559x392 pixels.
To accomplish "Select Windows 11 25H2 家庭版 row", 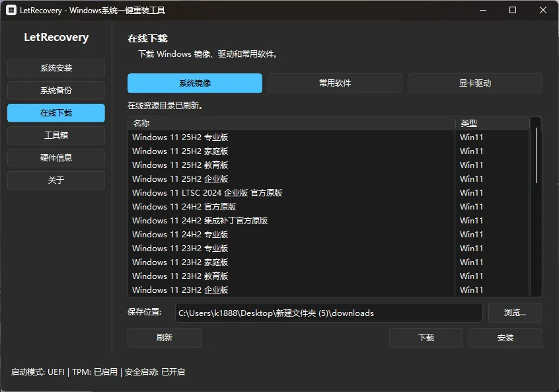I will [328, 151].
